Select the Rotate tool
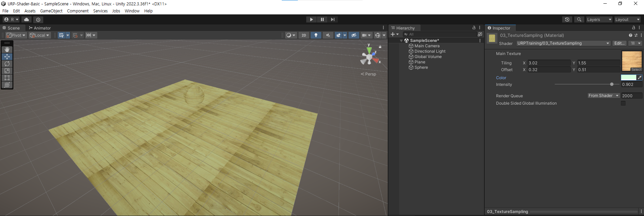Screen dimensions: 644x216 tap(7, 64)
